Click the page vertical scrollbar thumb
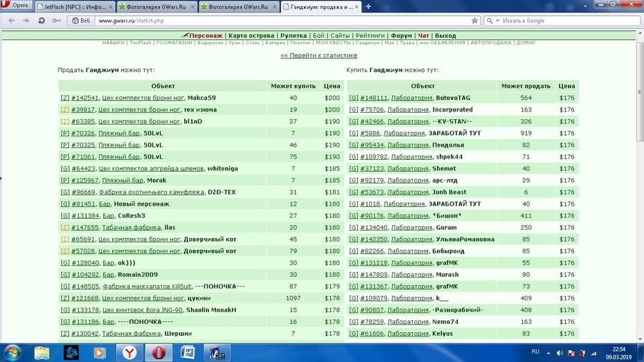Viewport: 644px width, 362px height. (x=640, y=91)
